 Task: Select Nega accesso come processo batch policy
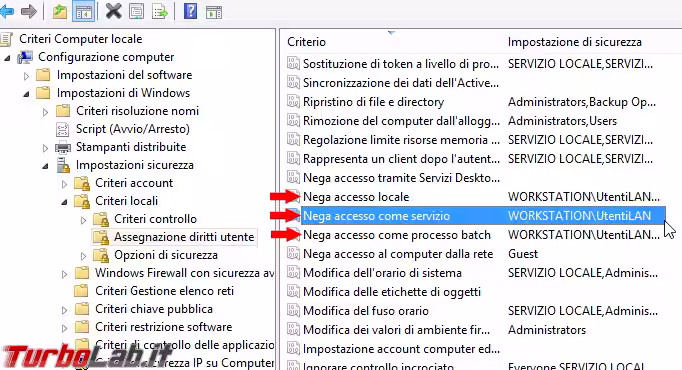(x=397, y=235)
